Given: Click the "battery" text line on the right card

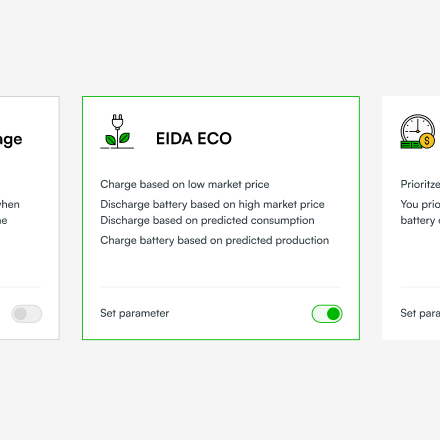Looking at the screenshot, I should [420, 221].
